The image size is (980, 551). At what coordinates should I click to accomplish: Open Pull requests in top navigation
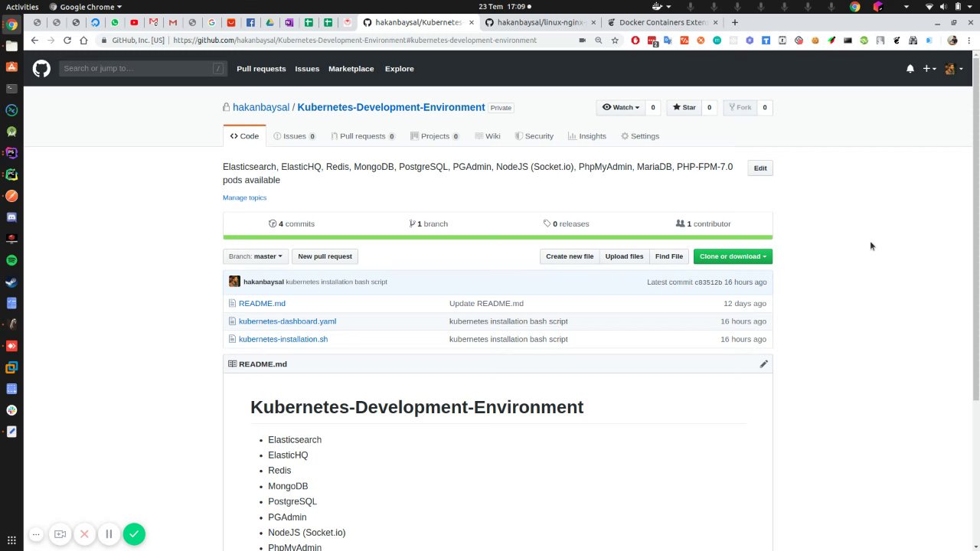pyautogui.click(x=261, y=69)
